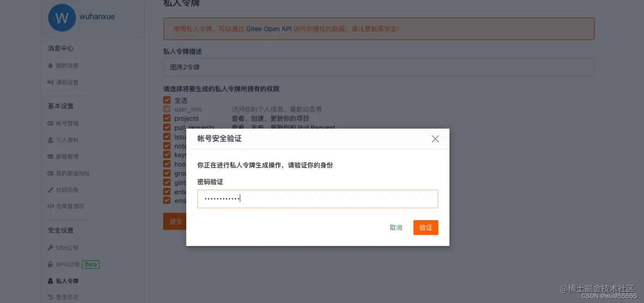Click the wuhanxue profile avatar
Image resolution: width=644 pixels, height=303 pixels.
click(x=62, y=18)
